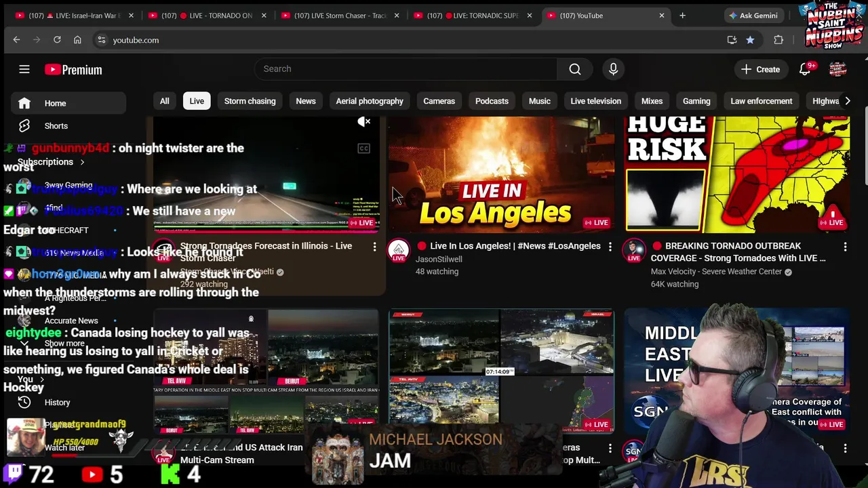The image size is (868, 488).
Task: Open Shorts in the sidebar
Action: [68, 126]
